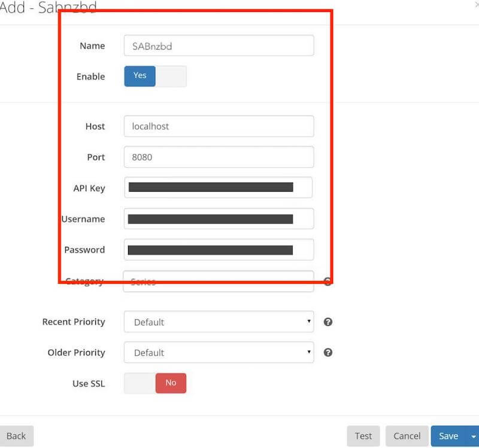Focus the Name input field

point(219,46)
